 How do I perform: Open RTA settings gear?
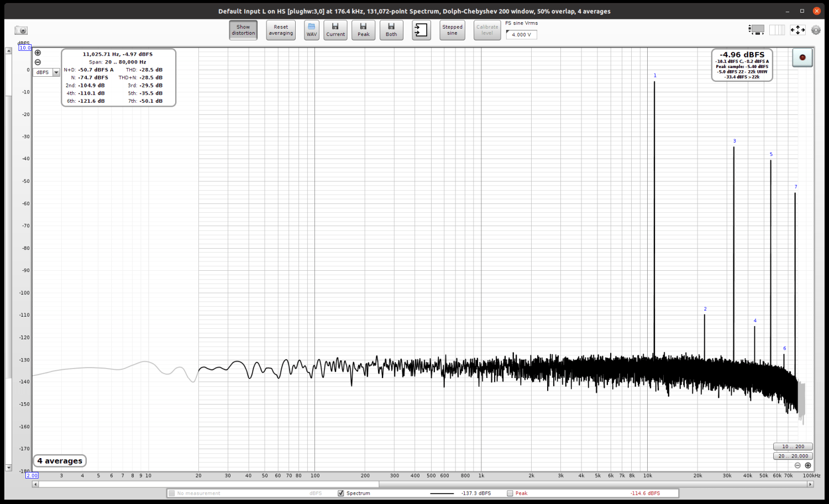click(x=816, y=30)
